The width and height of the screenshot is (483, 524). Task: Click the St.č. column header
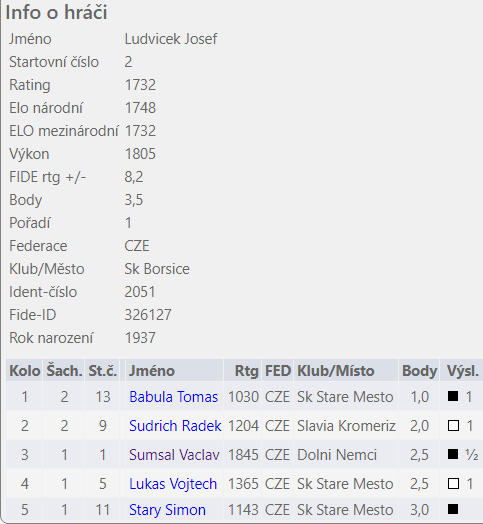102,371
